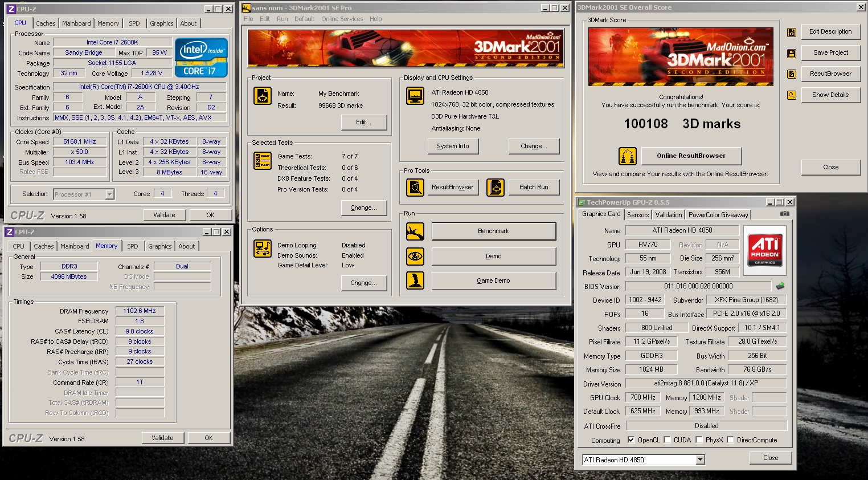868x480 pixels.
Task: Click the GPU-Z BIOS Version field
Action: coord(698,286)
